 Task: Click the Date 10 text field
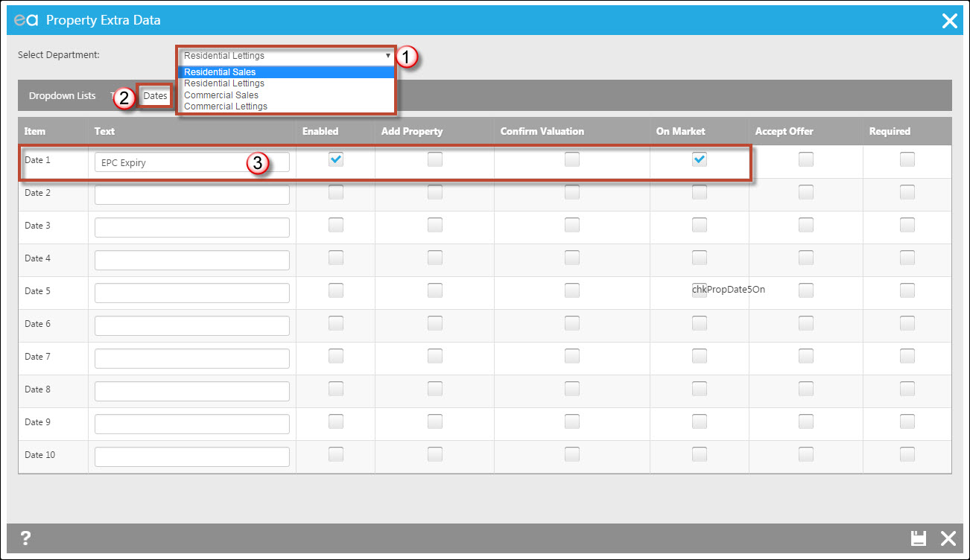tap(191, 457)
